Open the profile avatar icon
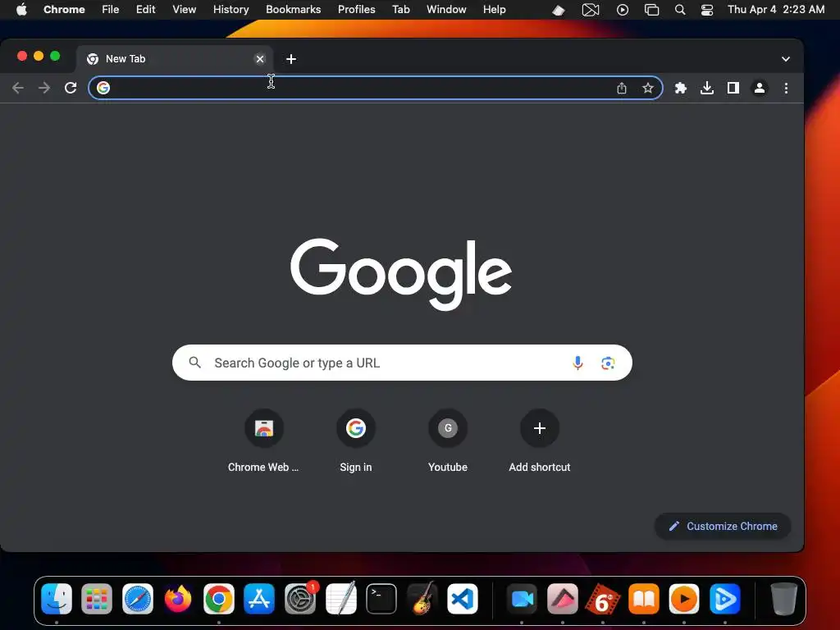840x630 pixels. pos(760,88)
